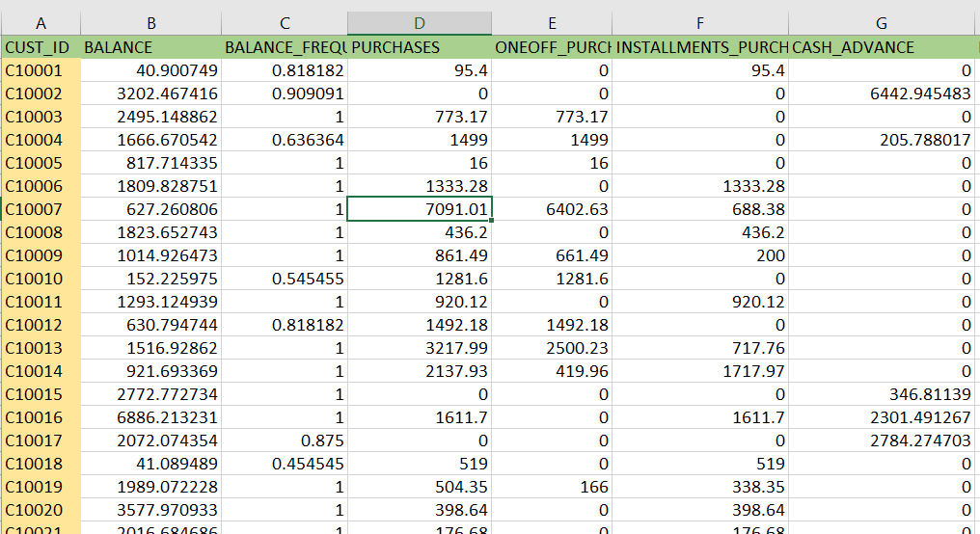Click the cash advance value 2784.274703

[882, 441]
